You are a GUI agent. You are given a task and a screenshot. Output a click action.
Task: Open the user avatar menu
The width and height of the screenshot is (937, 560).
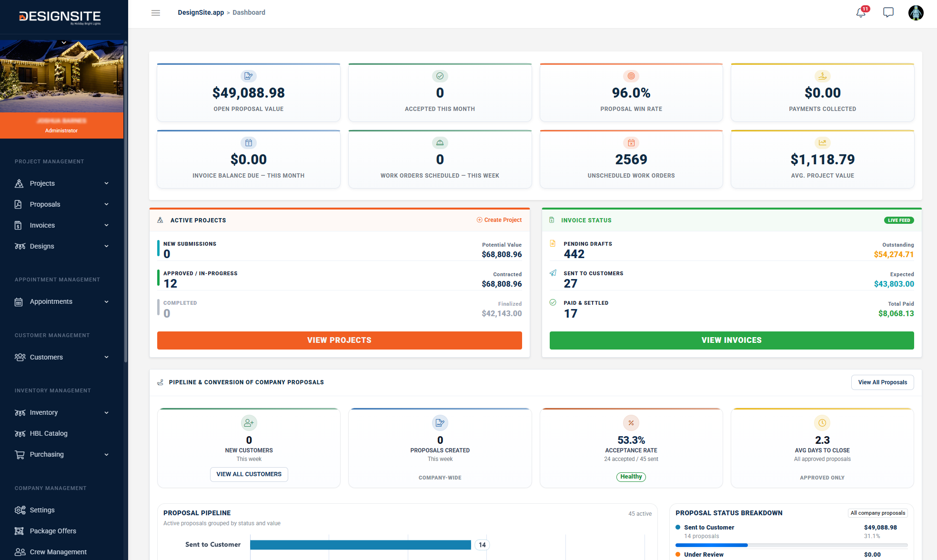916,12
